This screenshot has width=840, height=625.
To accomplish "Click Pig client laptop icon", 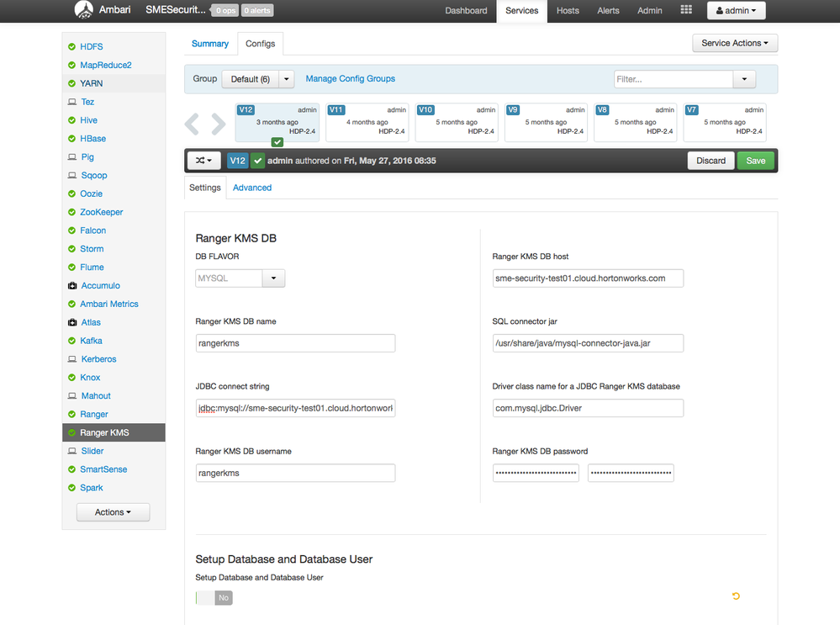I will (71, 157).
